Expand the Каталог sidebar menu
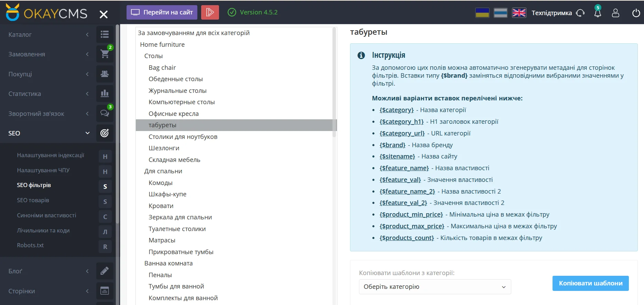 click(x=48, y=34)
